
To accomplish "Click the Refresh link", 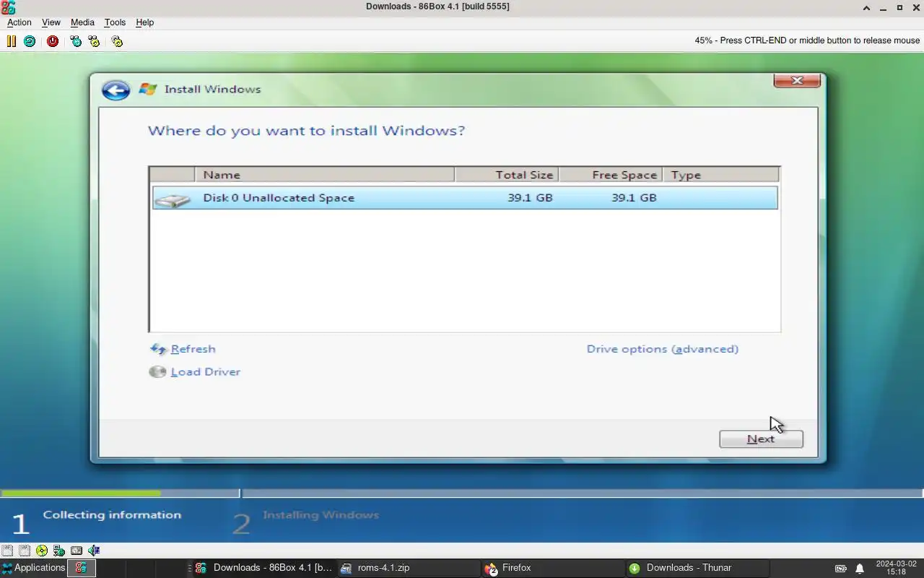I will click(x=193, y=349).
